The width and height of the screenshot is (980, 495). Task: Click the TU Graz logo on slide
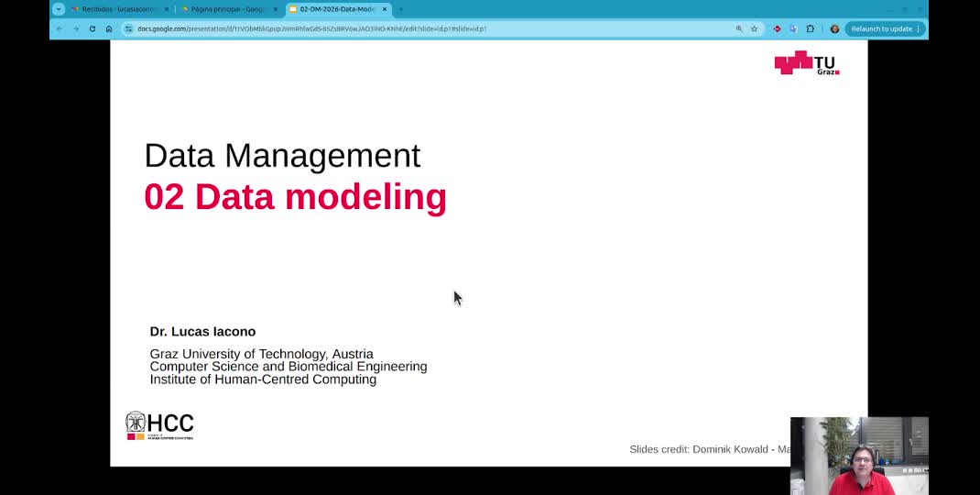pos(807,62)
